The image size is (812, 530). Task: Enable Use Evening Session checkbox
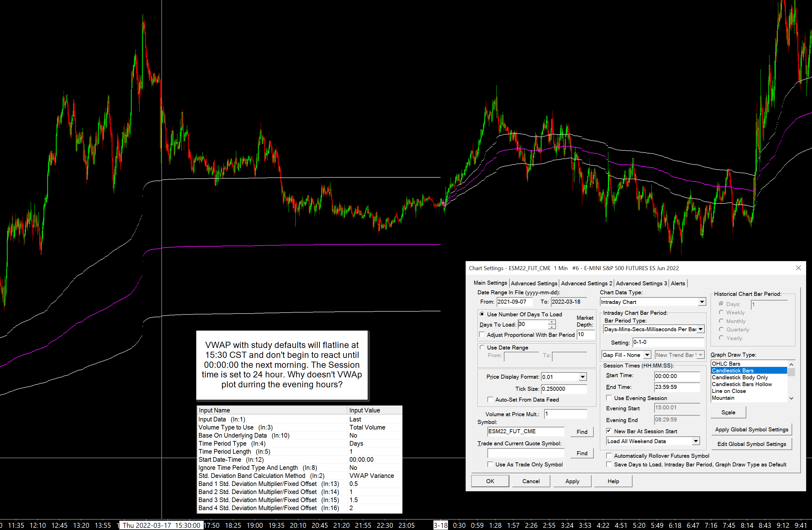(x=609, y=398)
